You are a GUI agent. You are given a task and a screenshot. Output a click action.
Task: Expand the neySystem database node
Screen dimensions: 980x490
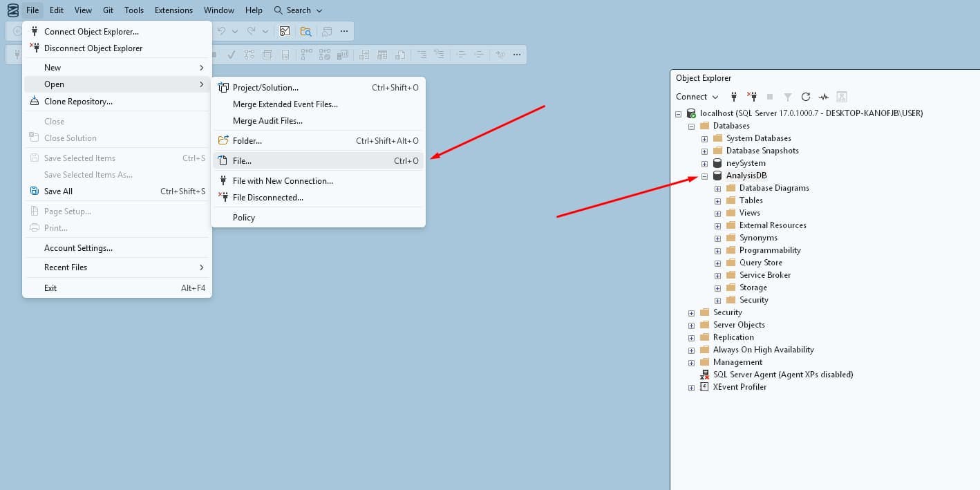(x=704, y=163)
